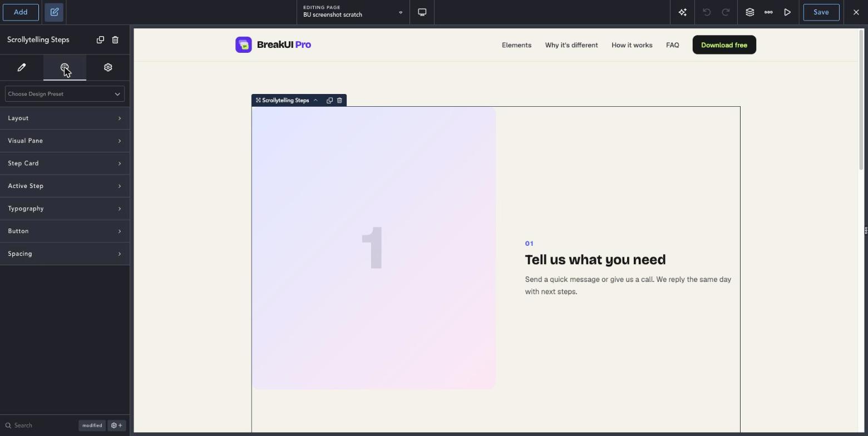Open the Why it's different nav link
The width and height of the screenshot is (868, 436).
pos(571,45)
